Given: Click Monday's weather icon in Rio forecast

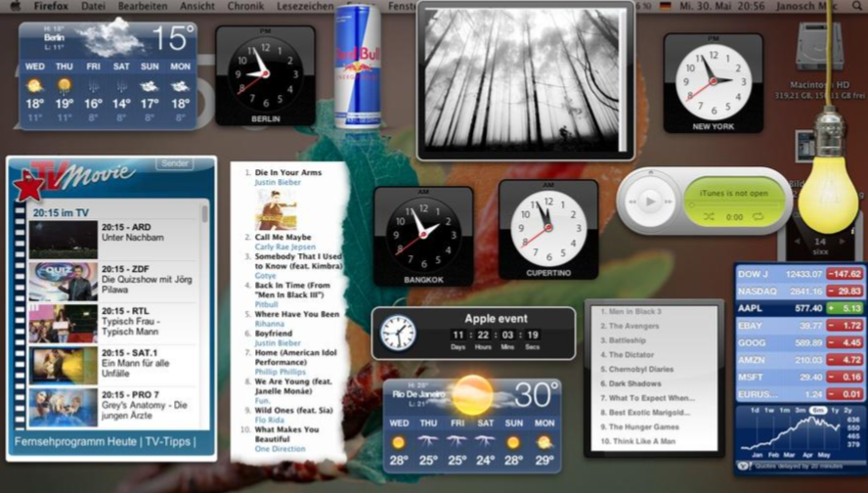Looking at the screenshot, I should [544, 442].
